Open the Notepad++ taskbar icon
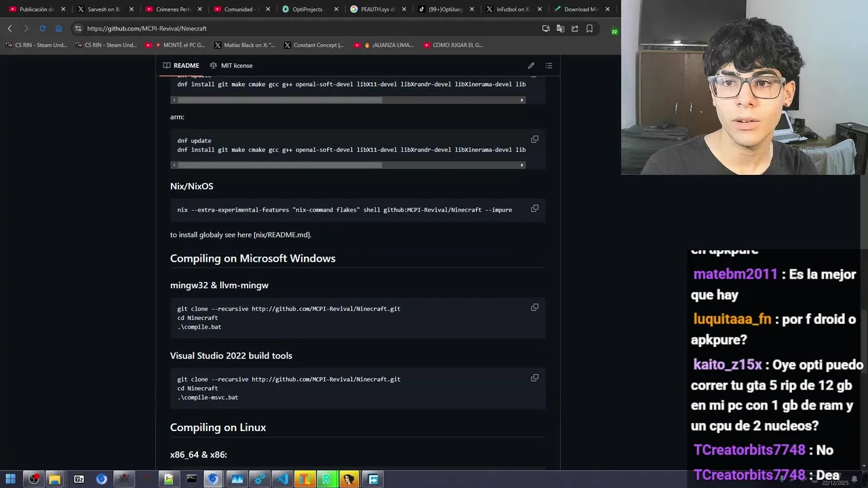 point(168,479)
